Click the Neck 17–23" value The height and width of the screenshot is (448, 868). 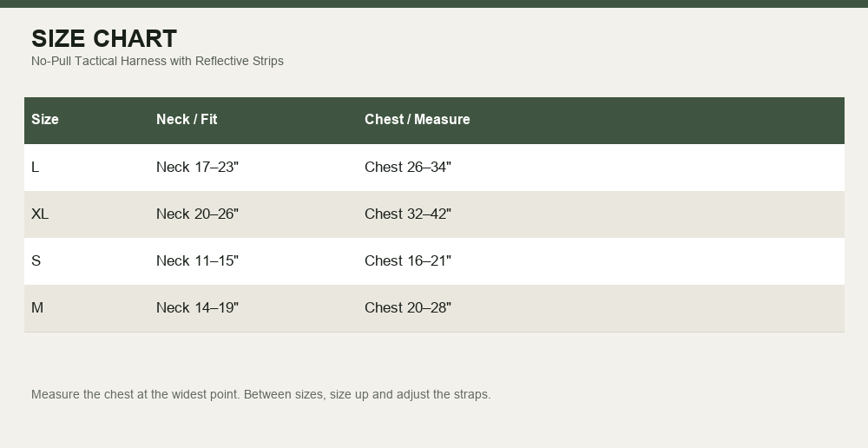197,167
